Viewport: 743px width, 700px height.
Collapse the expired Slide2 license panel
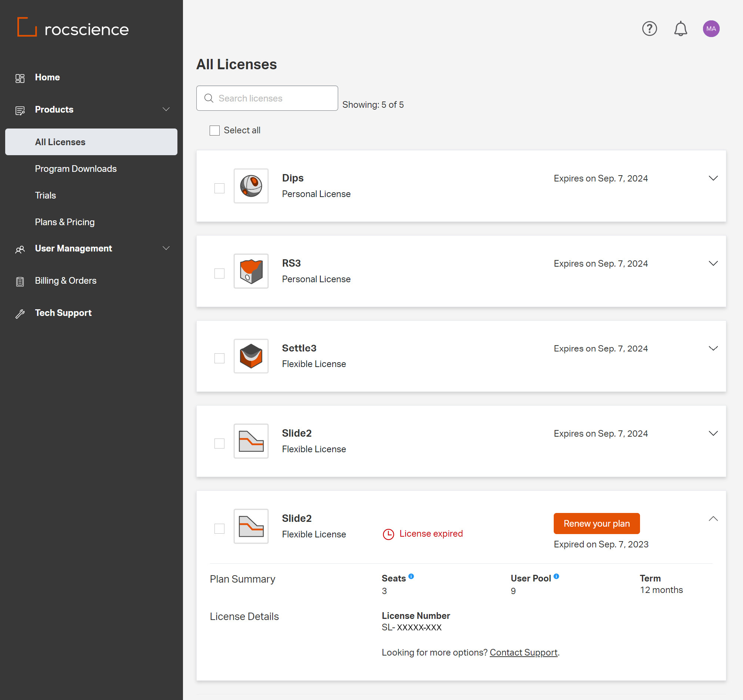coord(713,519)
